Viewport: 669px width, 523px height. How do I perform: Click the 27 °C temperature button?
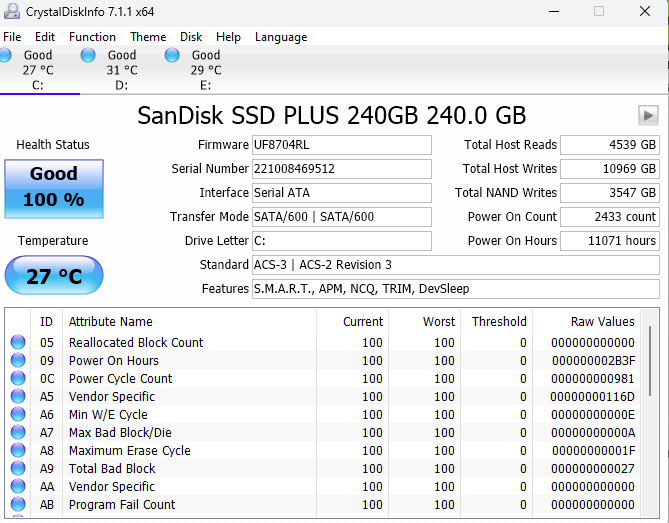[53, 276]
